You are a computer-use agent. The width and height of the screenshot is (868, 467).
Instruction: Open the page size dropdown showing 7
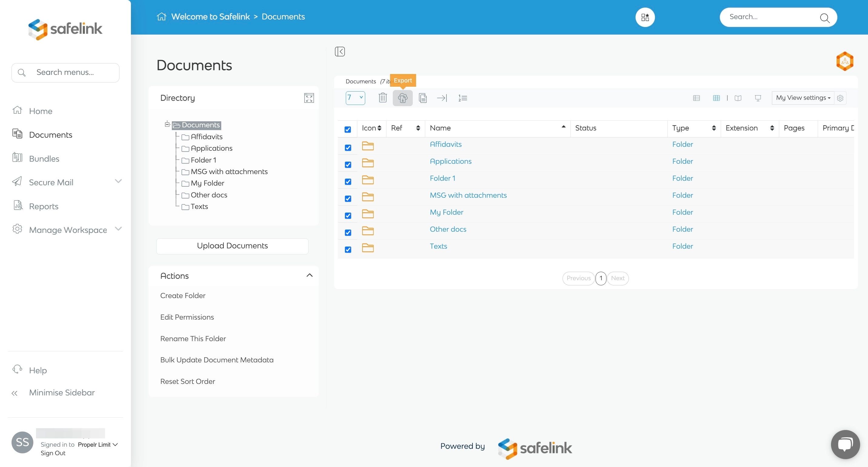point(355,98)
